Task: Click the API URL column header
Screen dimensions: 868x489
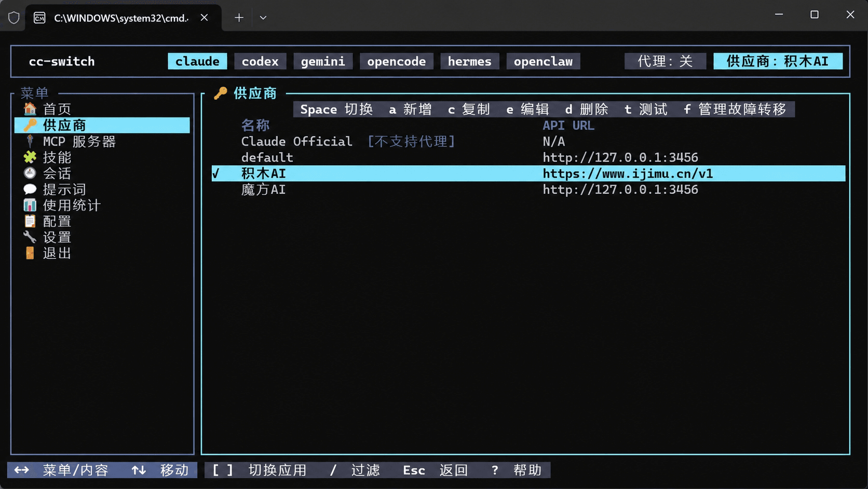Action: point(568,125)
